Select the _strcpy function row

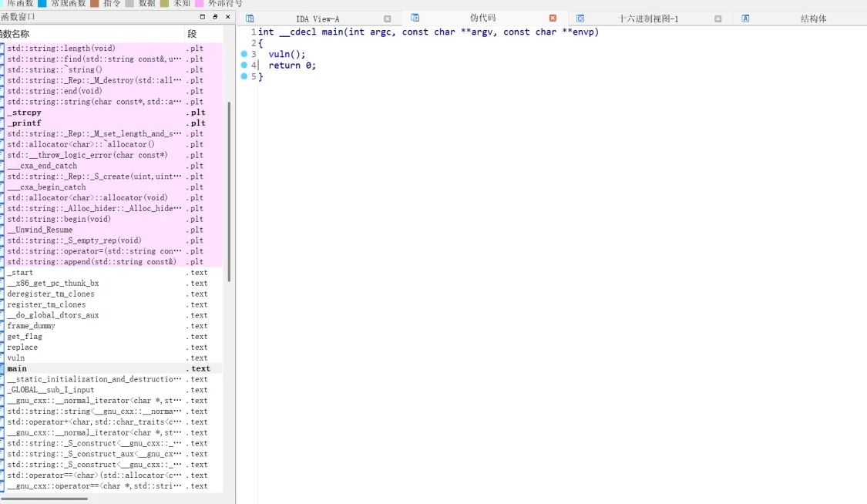click(x=112, y=113)
